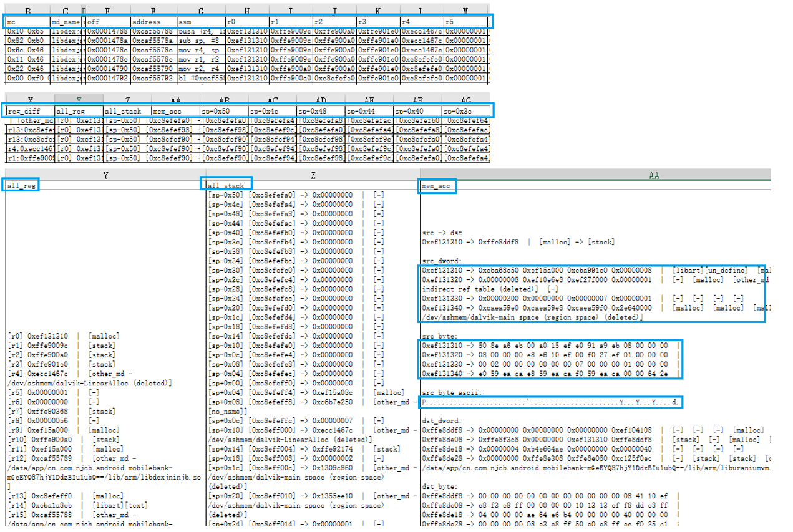Select offset cell 0x00014792
This screenshot has height=532, width=793.
108,78
